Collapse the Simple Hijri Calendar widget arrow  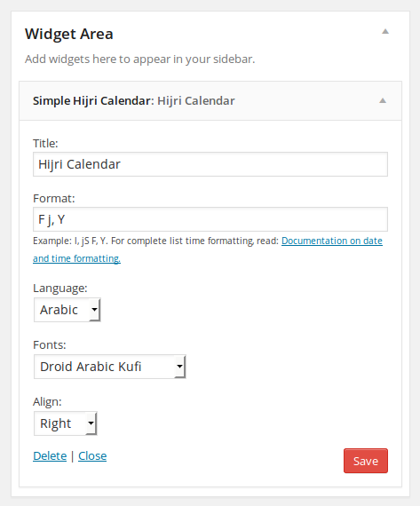coord(383,100)
